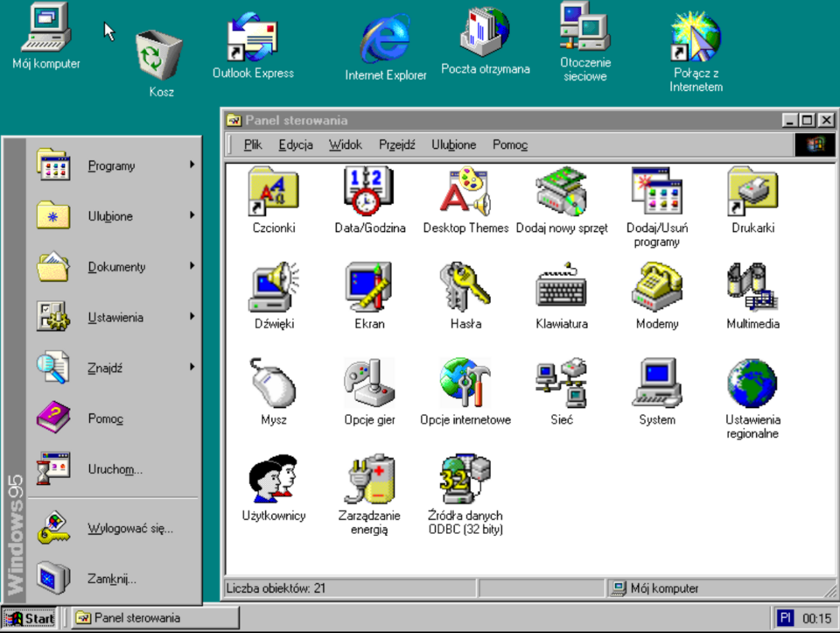The height and width of the screenshot is (633, 840).
Task: Minimize the Panel sterowania window
Action: pyautogui.click(x=788, y=120)
